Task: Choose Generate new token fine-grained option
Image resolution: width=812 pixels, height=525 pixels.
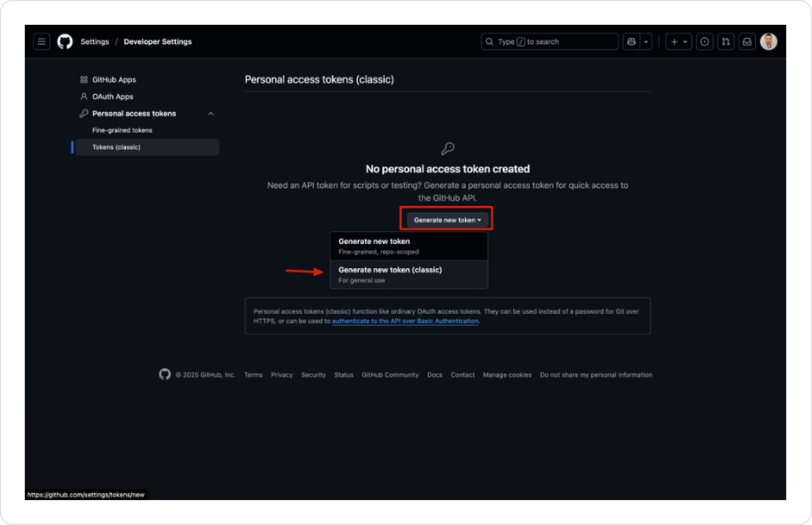Action: coord(409,246)
